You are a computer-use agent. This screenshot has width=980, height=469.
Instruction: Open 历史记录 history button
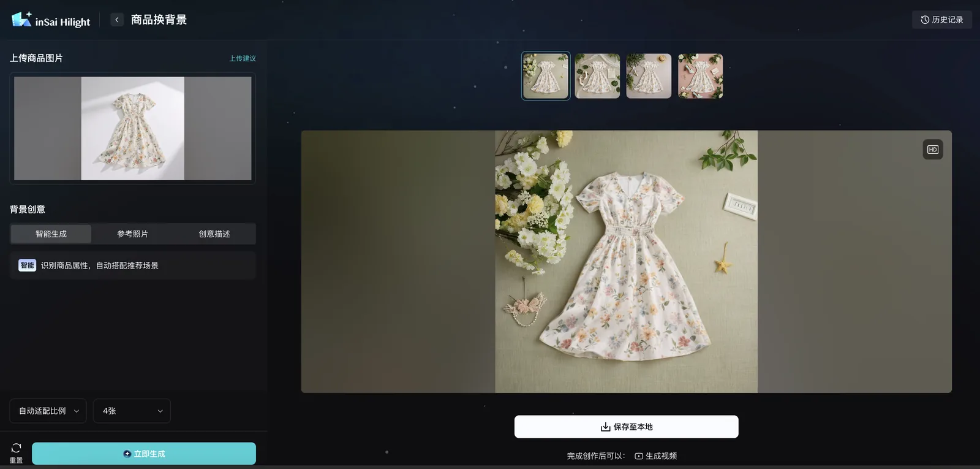coord(942,20)
